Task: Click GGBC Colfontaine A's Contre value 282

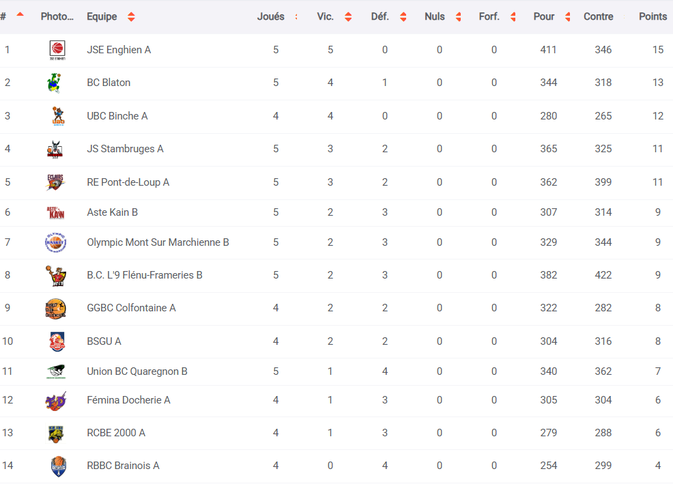Action: tap(603, 308)
